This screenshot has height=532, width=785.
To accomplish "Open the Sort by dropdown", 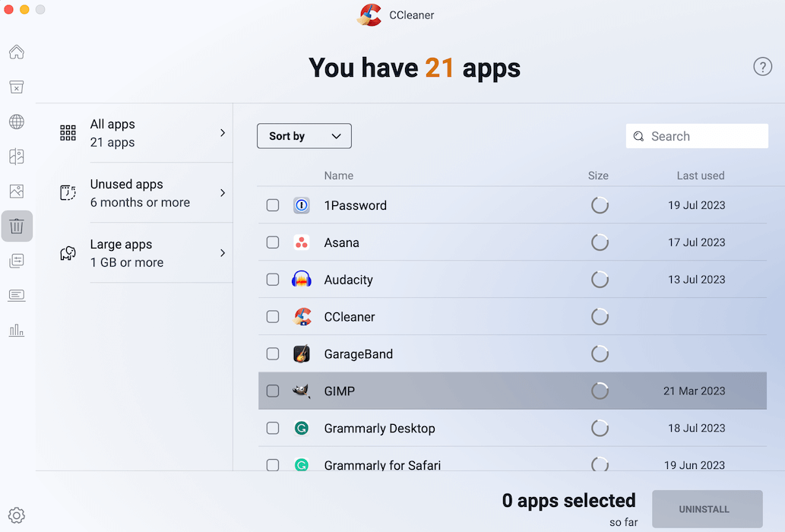I will (x=304, y=136).
